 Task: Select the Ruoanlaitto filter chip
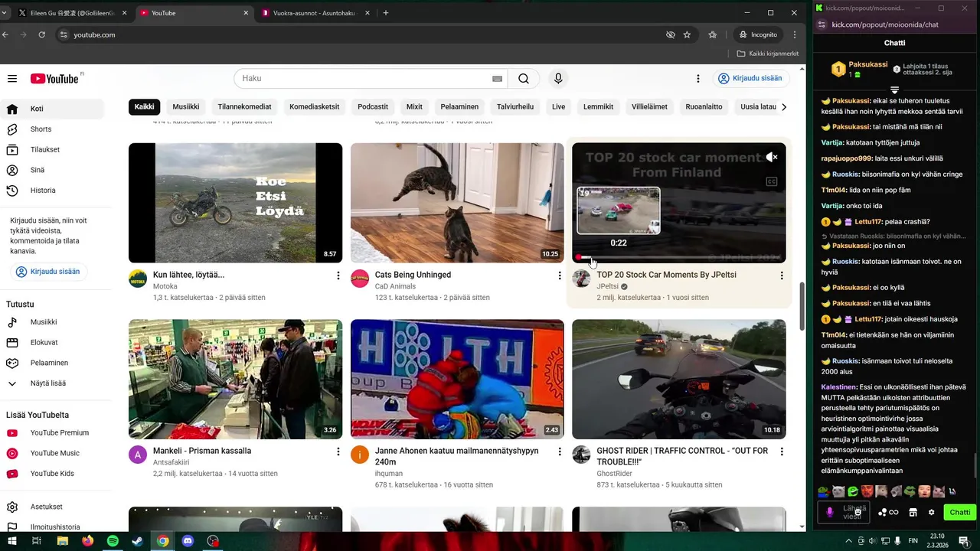click(704, 106)
